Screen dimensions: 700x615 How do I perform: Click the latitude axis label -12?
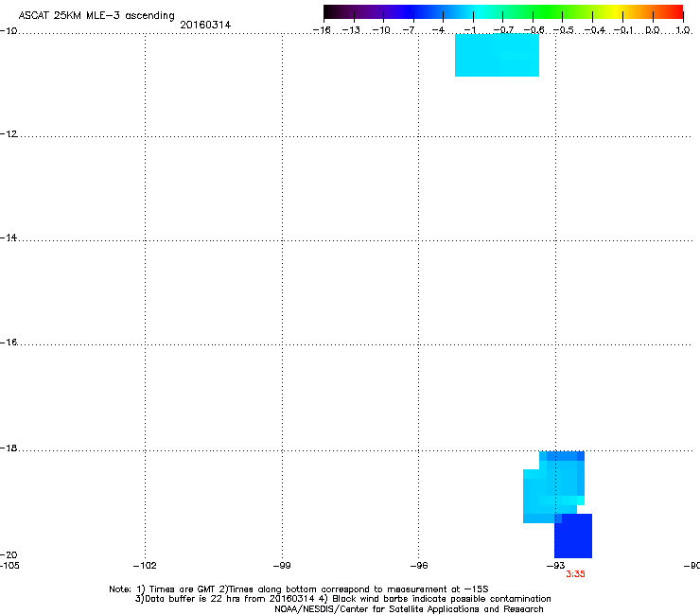pos(9,134)
